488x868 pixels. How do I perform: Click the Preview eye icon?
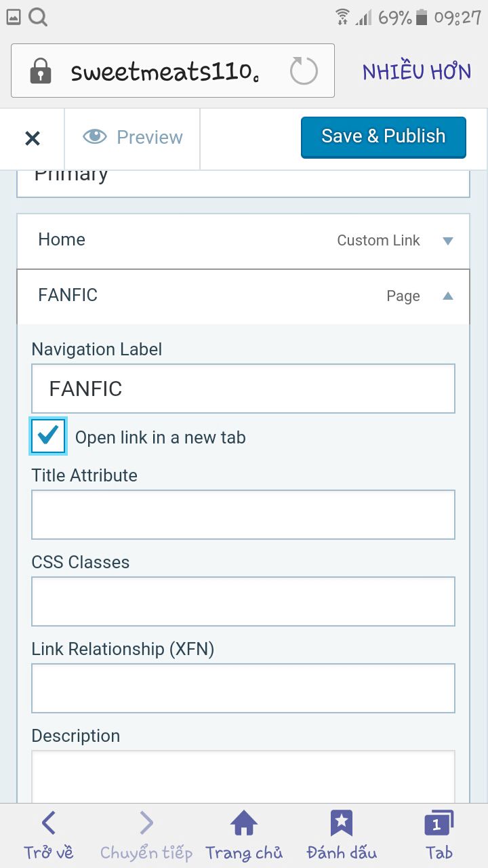(95, 137)
